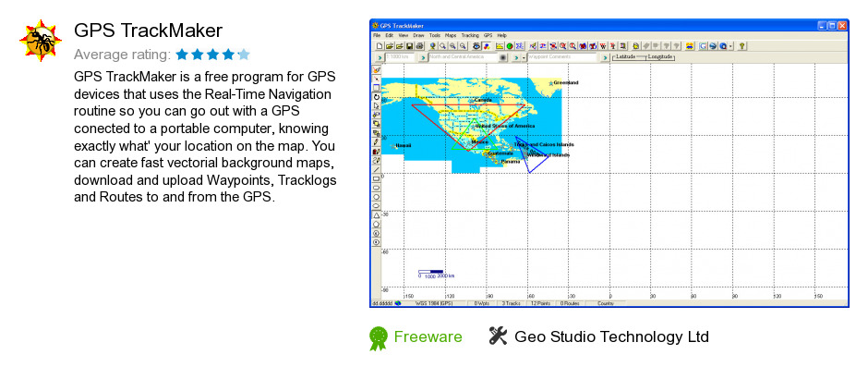Open the Draw menu
The width and height of the screenshot is (868, 379).
click(418, 35)
